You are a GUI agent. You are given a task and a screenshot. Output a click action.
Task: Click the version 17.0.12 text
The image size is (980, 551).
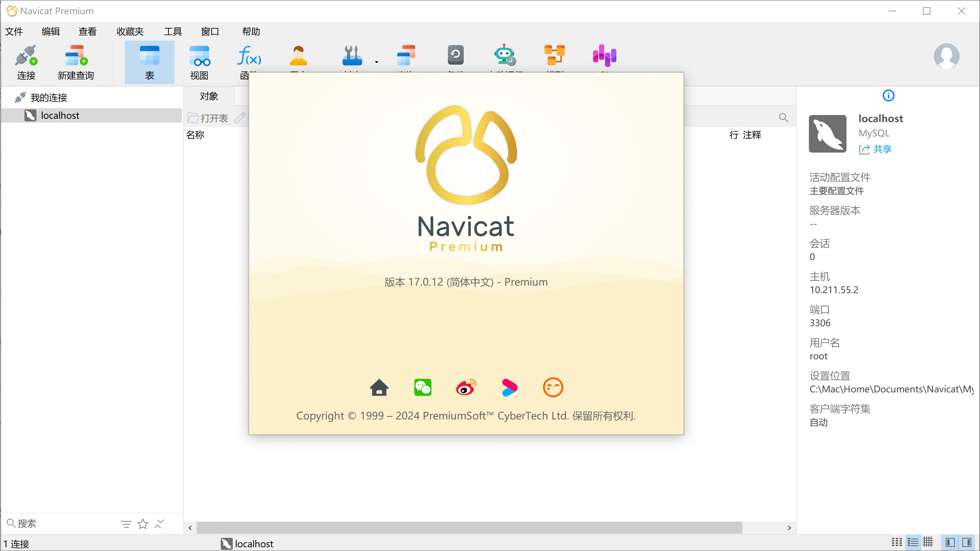466,282
